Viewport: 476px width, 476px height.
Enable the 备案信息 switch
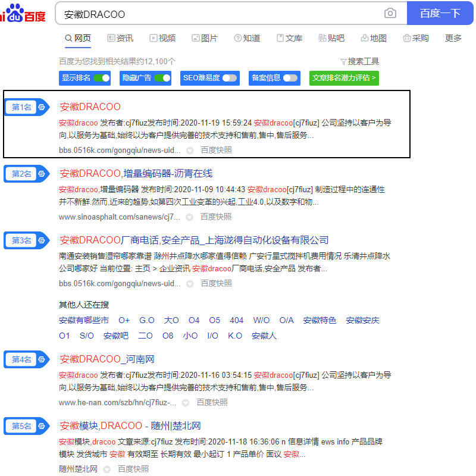tap(290, 78)
